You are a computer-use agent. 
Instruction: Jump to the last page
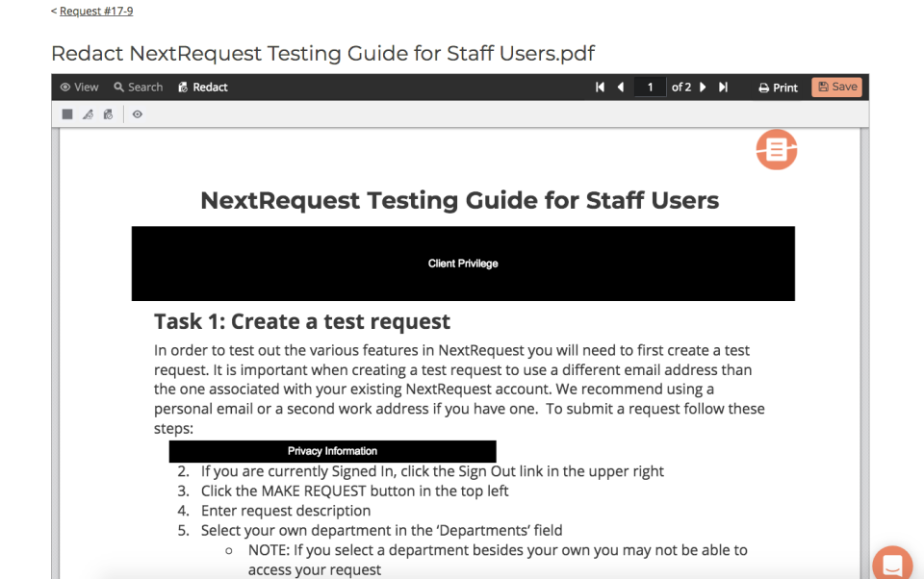[724, 87]
